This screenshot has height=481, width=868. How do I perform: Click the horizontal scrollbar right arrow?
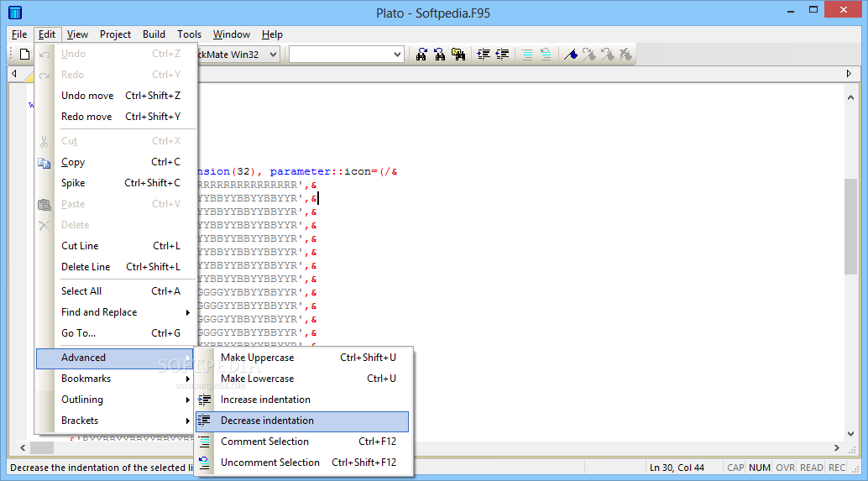[837, 447]
